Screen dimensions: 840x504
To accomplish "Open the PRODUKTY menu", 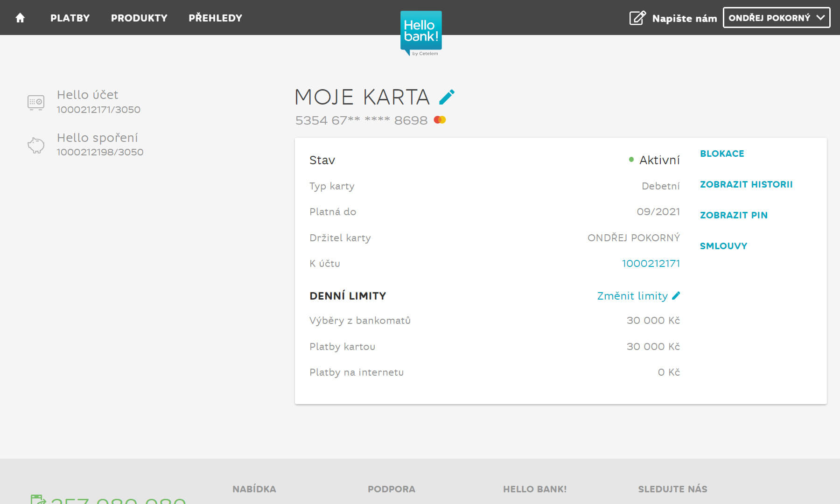I will pos(139,18).
